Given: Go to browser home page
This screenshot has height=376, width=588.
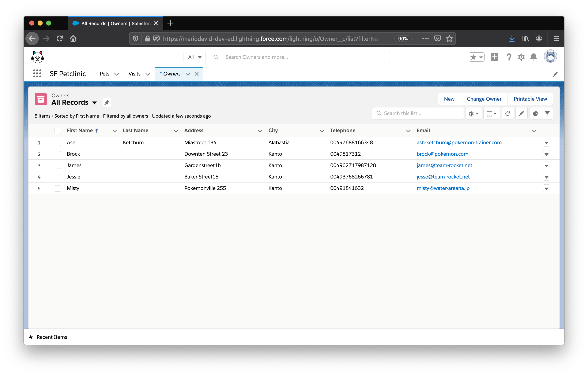Looking at the screenshot, I should click(73, 38).
